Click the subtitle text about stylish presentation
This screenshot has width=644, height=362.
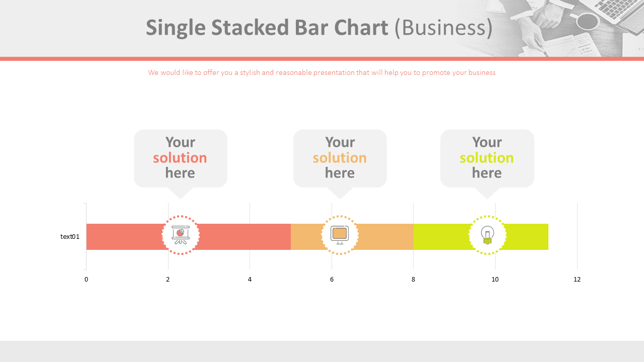[321, 72]
